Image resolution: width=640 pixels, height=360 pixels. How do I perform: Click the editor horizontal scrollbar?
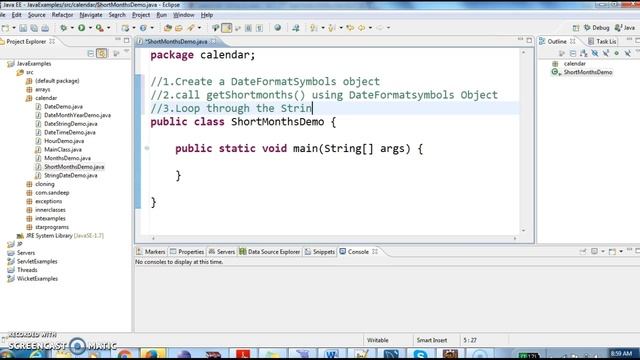pos(334,238)
